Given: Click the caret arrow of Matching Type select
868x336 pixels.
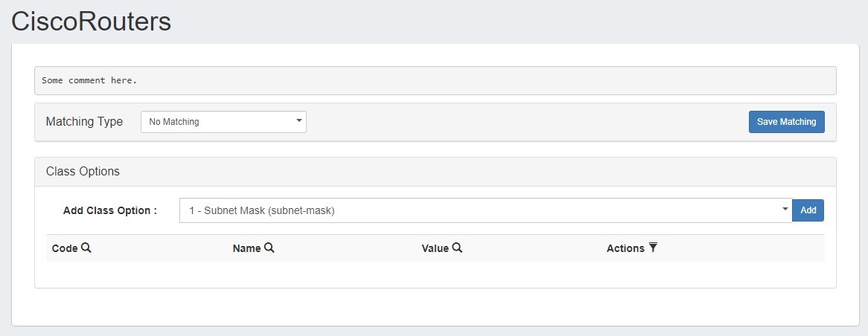Looking at the screenshot, I should point(299,121).
